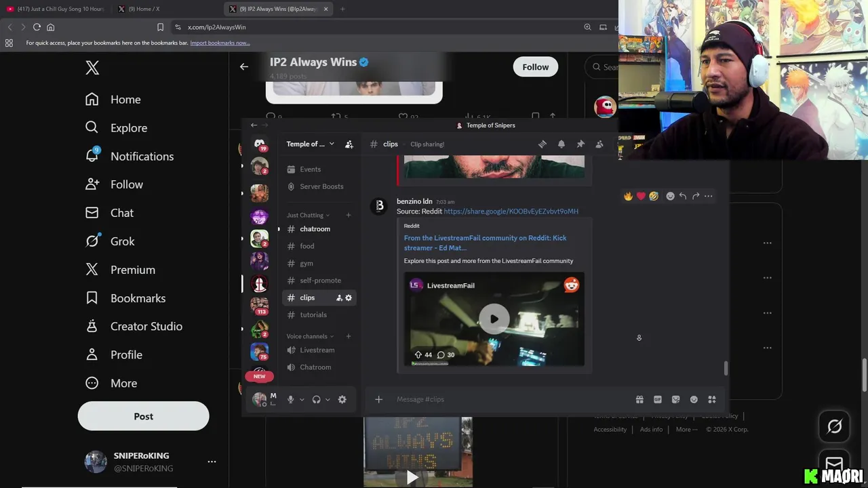Show pinned messages in #clips
868x488 pixels.
[580, 144]
